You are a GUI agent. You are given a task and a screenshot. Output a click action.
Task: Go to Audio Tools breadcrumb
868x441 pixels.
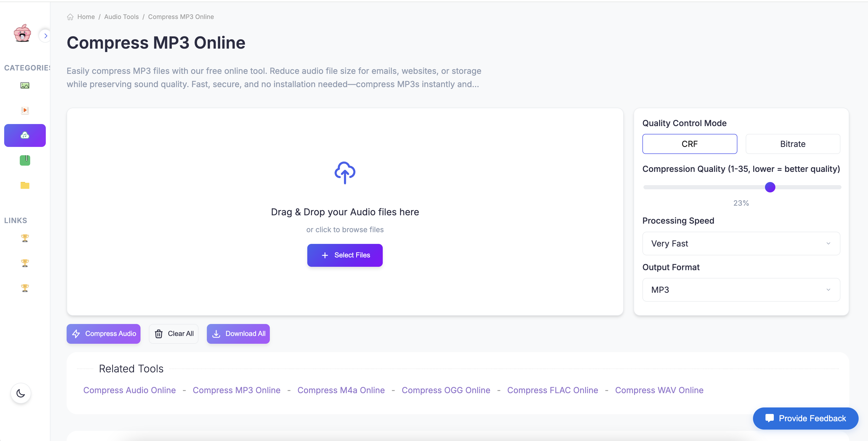coord(121,17)
